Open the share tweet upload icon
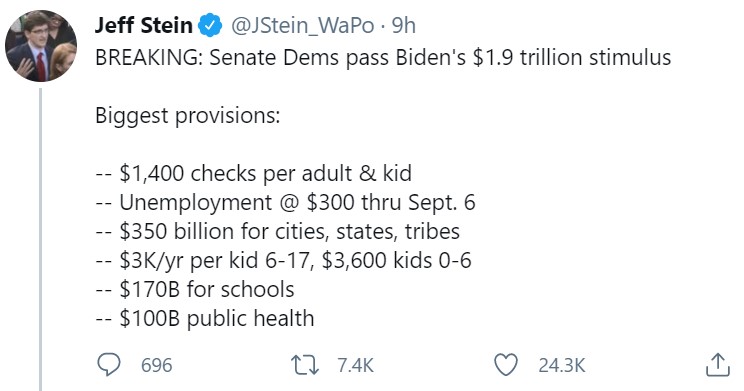Image resolution: width=744 pixels, height=391 pixels. (717, 365)
